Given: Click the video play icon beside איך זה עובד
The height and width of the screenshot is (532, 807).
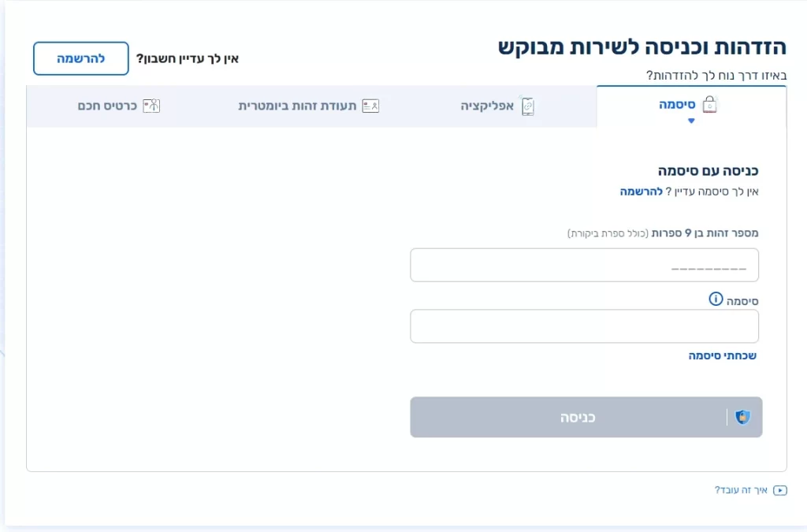Looking at the screenshot, I should [x=780, y=490].
